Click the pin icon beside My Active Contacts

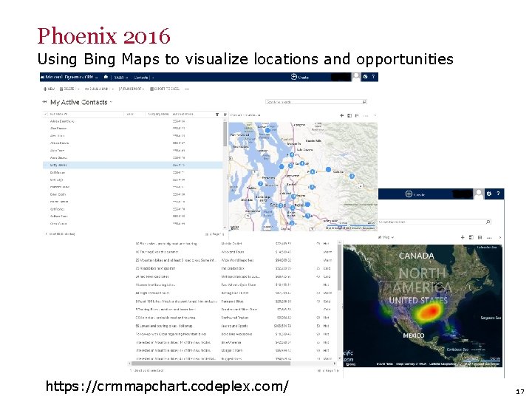(x=44, y=102)
